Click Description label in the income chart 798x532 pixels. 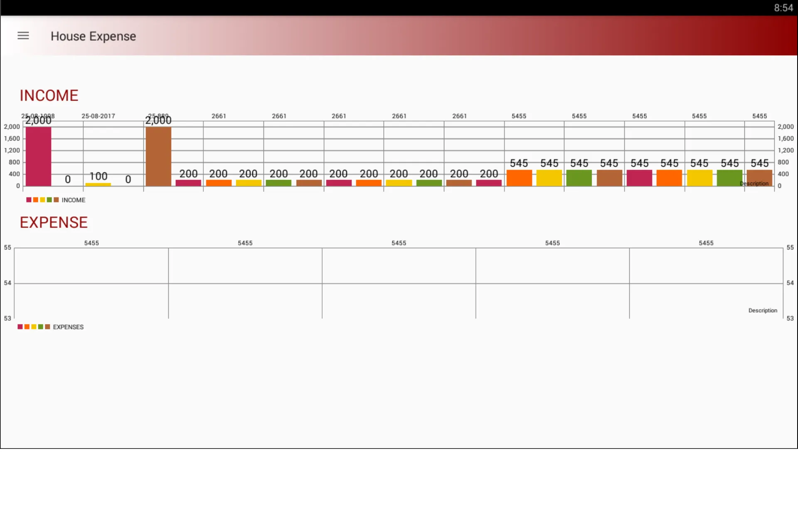754,183
